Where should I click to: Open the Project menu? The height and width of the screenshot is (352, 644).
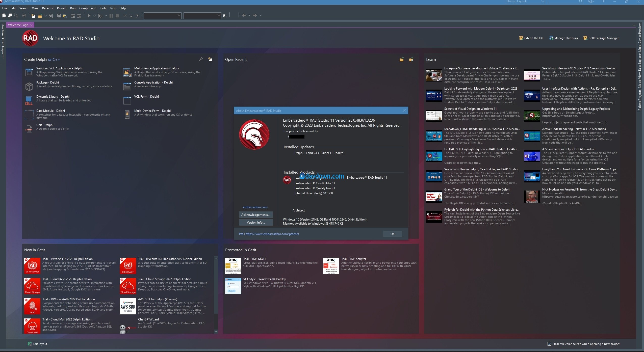[x=62, y=8]
